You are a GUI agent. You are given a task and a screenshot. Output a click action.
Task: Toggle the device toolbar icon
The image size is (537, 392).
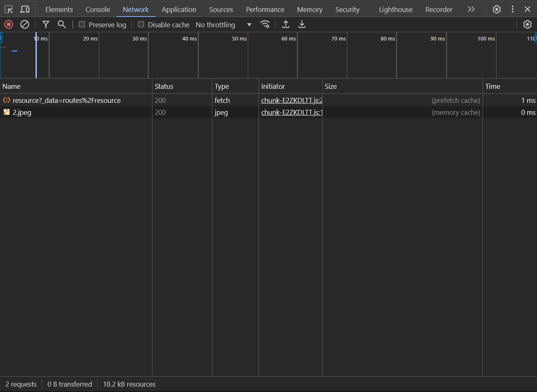25,9
